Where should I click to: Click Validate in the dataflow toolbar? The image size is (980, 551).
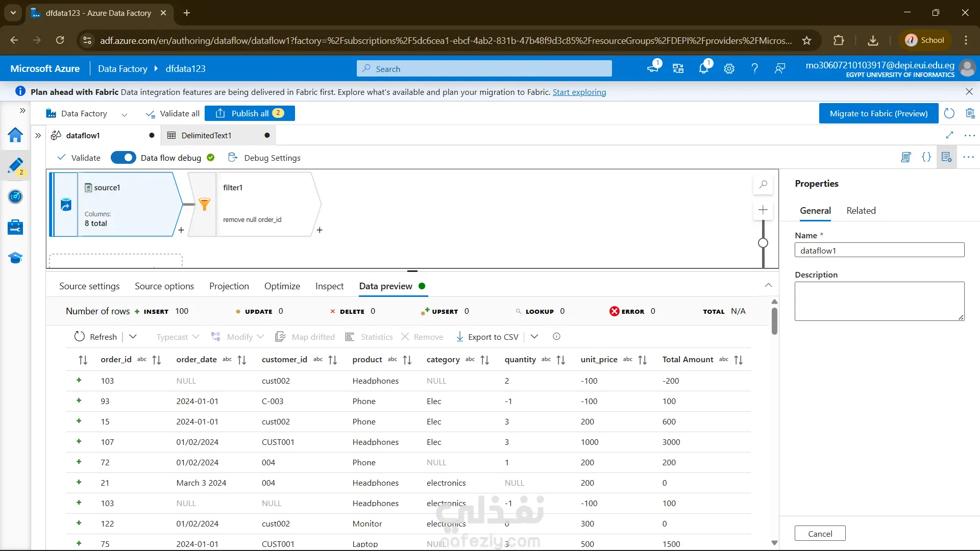click(79, 158)
